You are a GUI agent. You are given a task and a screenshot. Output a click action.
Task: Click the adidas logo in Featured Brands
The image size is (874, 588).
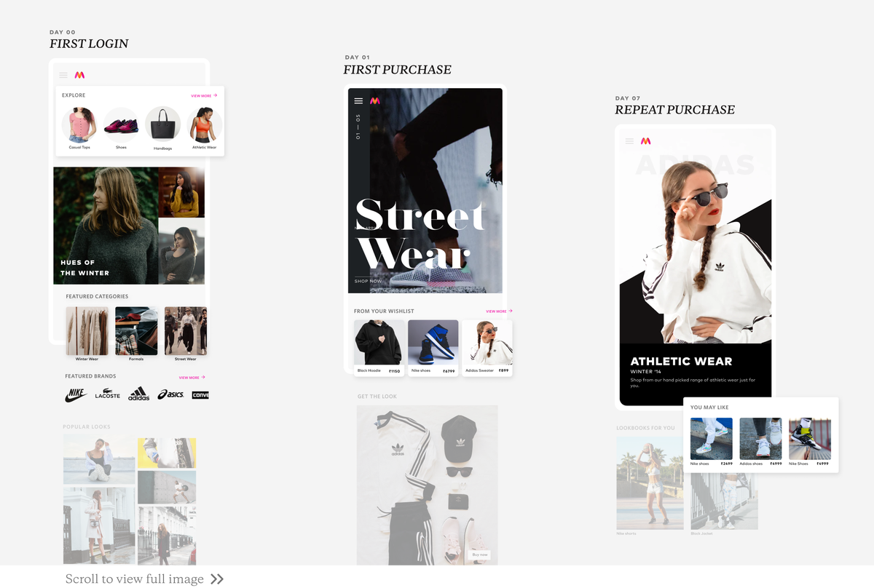pyautogui.click(x=138, y=394)
